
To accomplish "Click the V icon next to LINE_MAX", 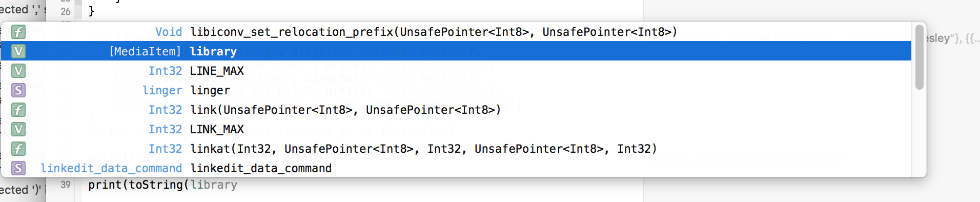I will click(x=18, y=71).
